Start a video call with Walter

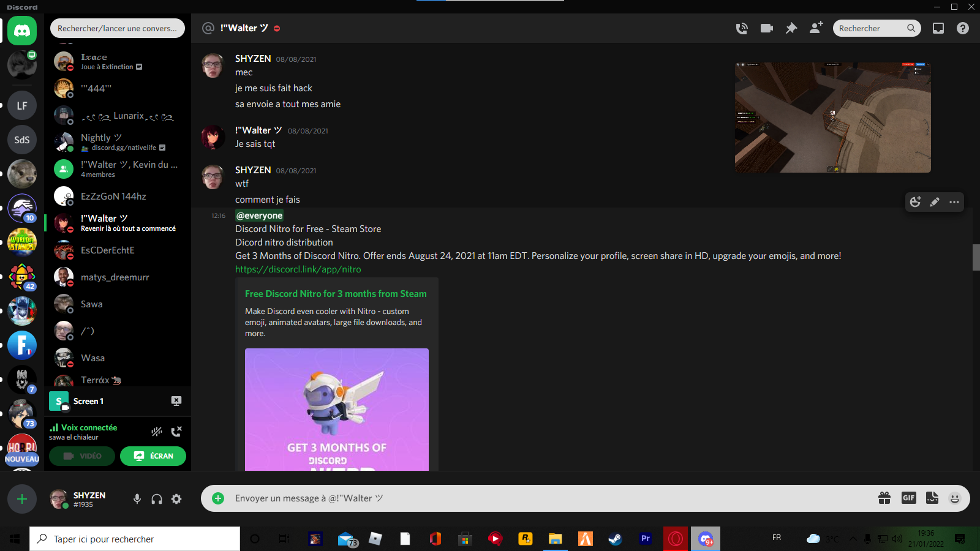767,28
